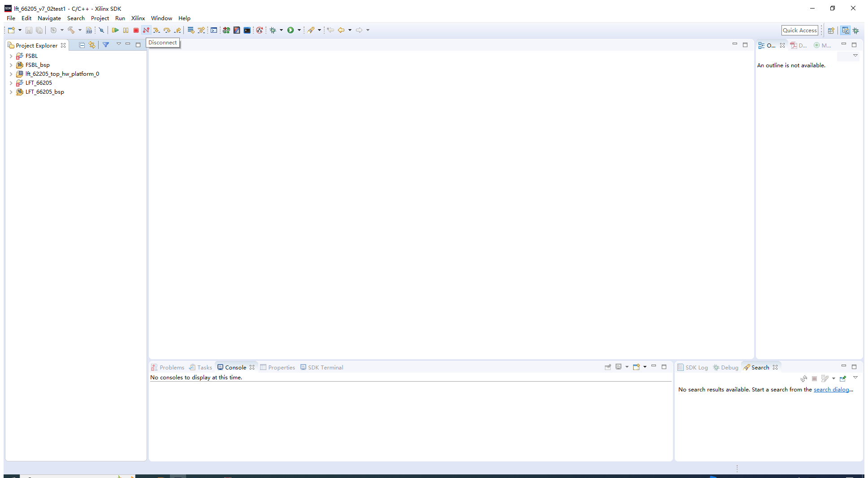Expand lft_62205_top_hw_platform_0 tree node
The height and width of the screenshot is (478, 868).
pyautogui.click(x=11, y=74)
